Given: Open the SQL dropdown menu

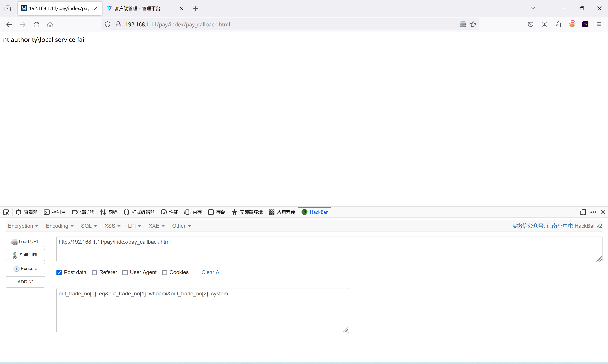Looking at the screenshot, I should [x=89, y=226].
